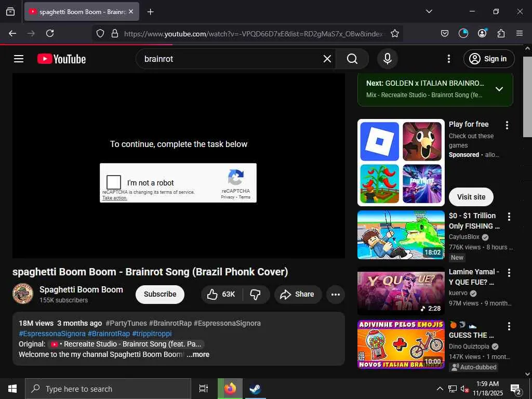This screenshot has height=399, width=532.
Task: Subscribe to Spaghetti Boom Boom channel
Action: 160,294
